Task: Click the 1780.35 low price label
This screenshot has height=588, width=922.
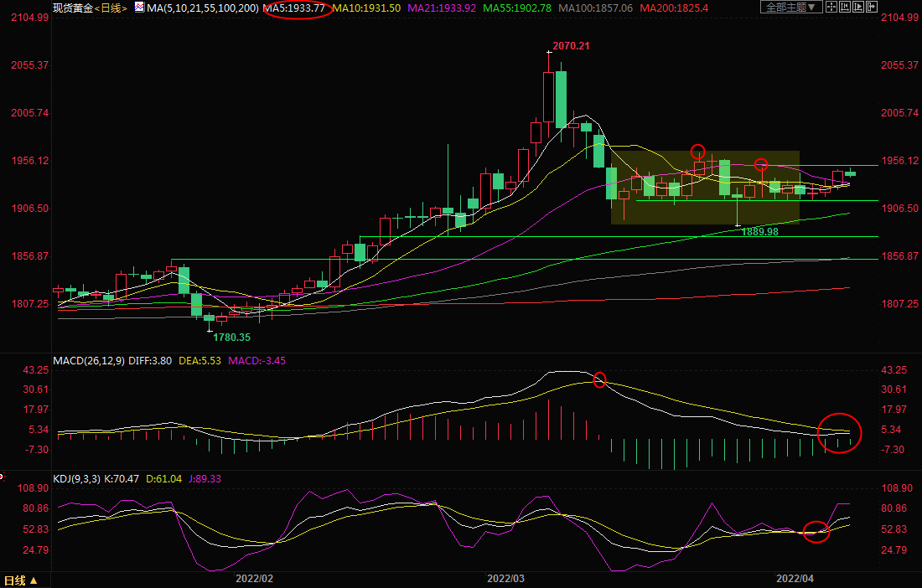Action: tap(230, 337)
